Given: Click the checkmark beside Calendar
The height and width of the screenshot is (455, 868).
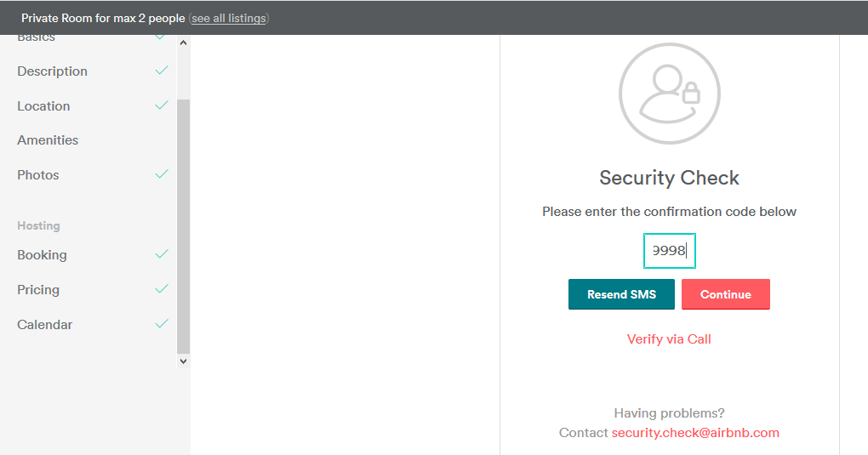Looking at the screenshot, I should 162,324.
